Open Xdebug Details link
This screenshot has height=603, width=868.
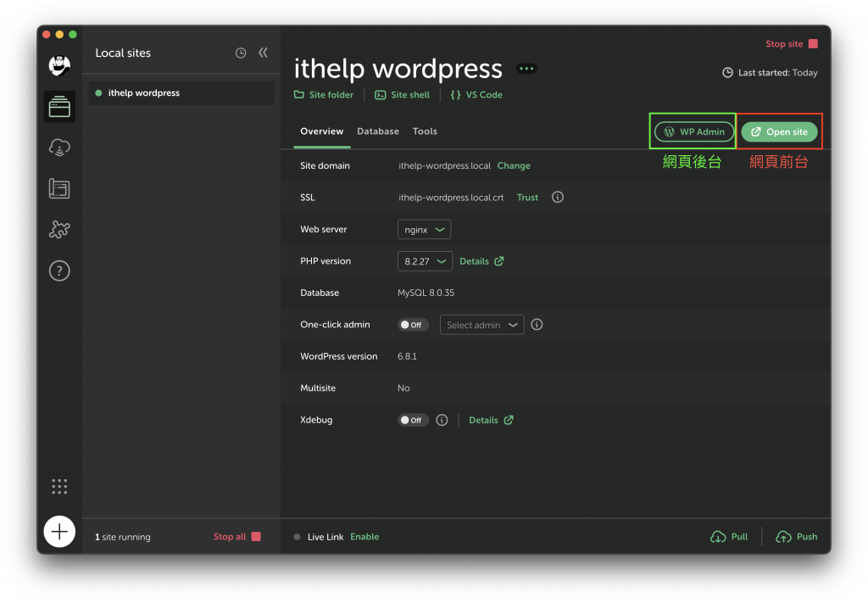pyautogui.click(x=491, y=420)
